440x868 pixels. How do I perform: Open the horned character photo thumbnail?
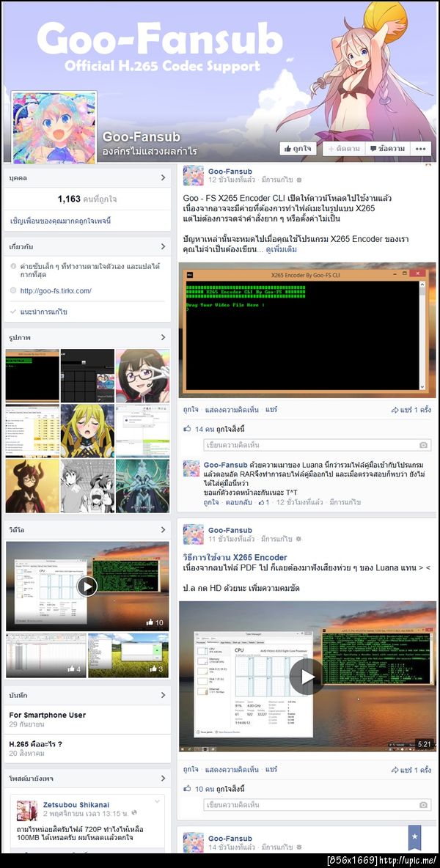pyautogui.click(x=32, y=485)
